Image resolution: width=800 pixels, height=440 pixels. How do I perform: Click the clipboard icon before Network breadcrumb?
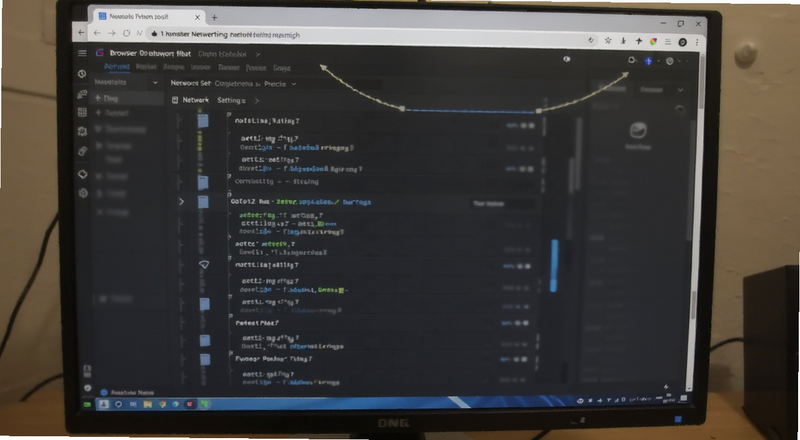pos(175,100)
